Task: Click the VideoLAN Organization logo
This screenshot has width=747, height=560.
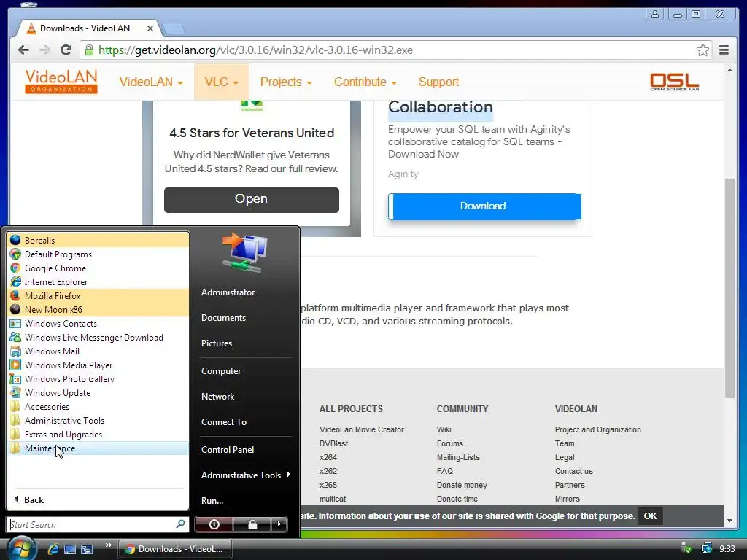Action: click(61, 82)
